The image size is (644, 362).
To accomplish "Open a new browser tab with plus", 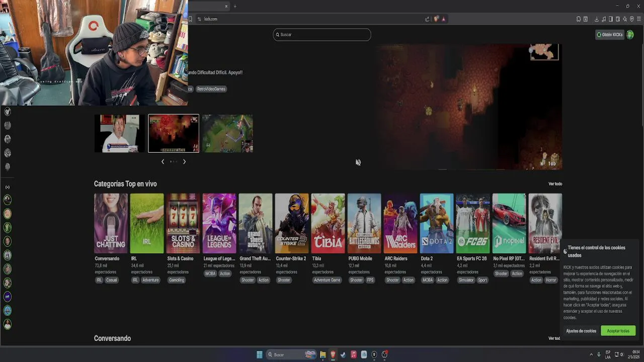I will [x=234, y=6].
